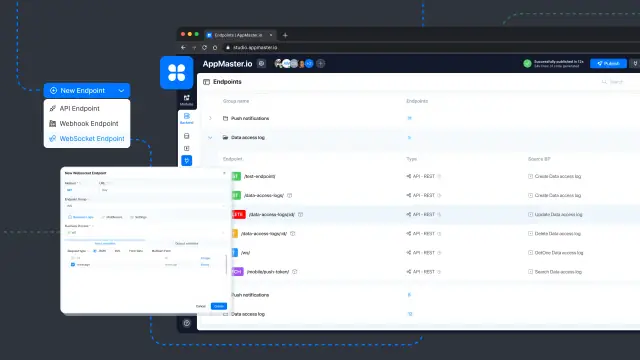Choose WebSocket Endpoint from the menu

tap(87, 139)
